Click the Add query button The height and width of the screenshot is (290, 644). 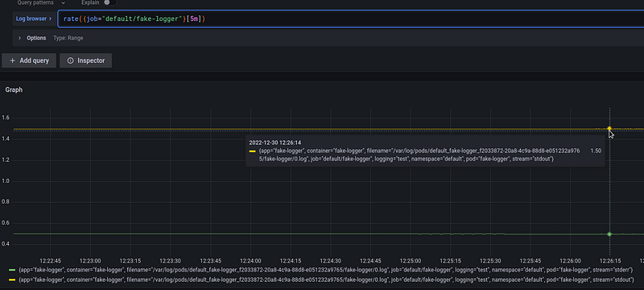[29, 60]
